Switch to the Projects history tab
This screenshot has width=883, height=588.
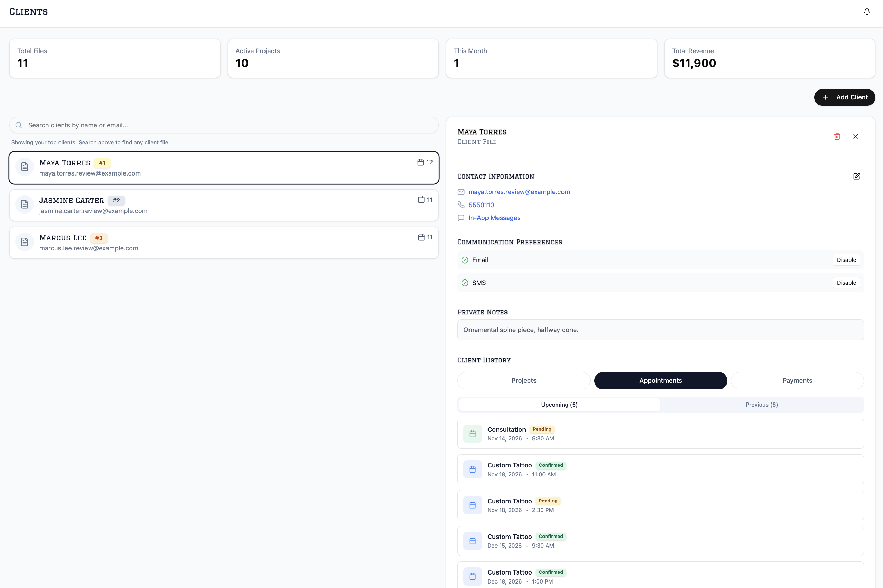[523, 381]
